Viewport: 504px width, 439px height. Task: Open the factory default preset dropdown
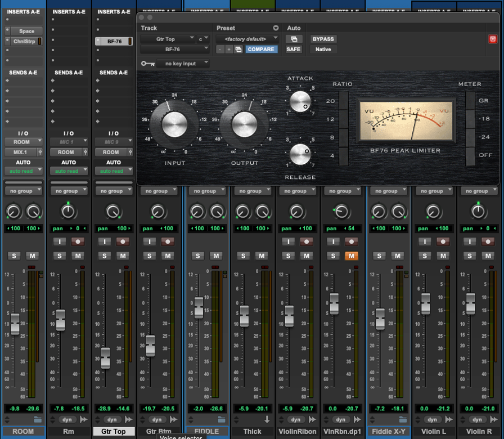pos(247,39)
